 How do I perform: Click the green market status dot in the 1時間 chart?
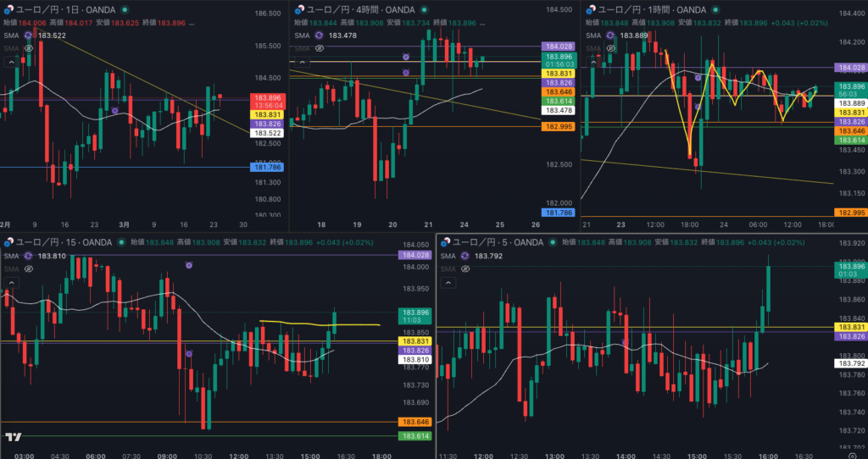coord(715,10)
